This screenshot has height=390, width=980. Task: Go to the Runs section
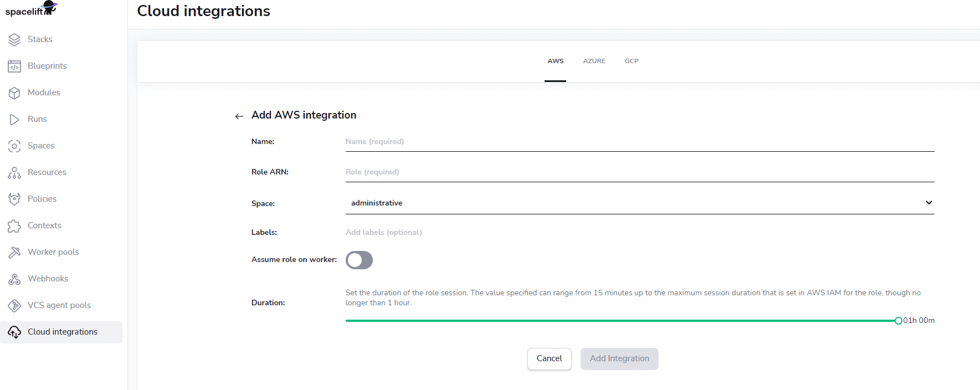(37, 119)
